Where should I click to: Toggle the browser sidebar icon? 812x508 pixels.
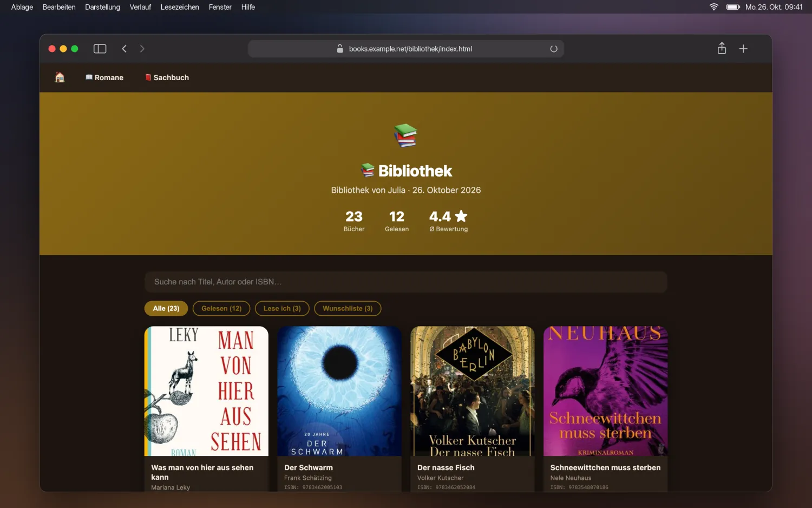tap(100, 49)
